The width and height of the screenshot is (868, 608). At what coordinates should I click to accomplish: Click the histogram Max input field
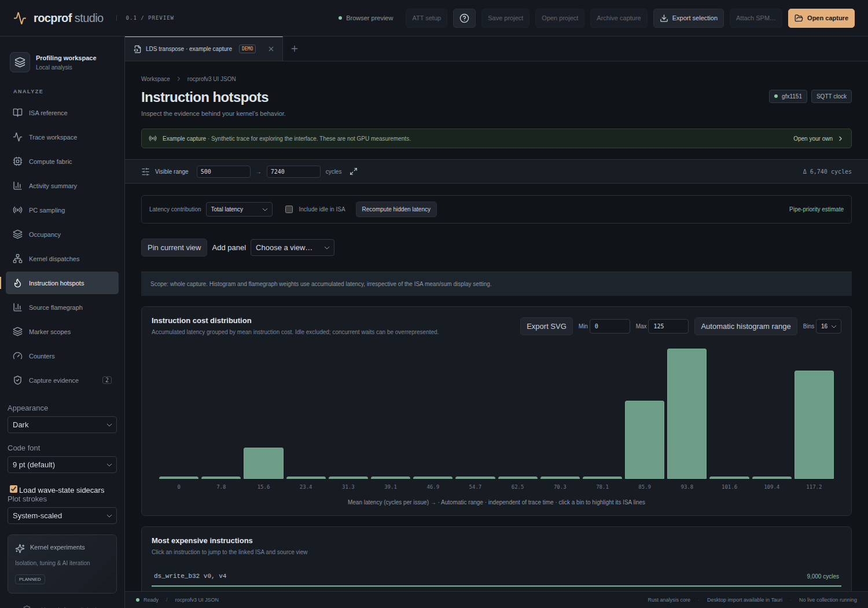tap(668, 326)
